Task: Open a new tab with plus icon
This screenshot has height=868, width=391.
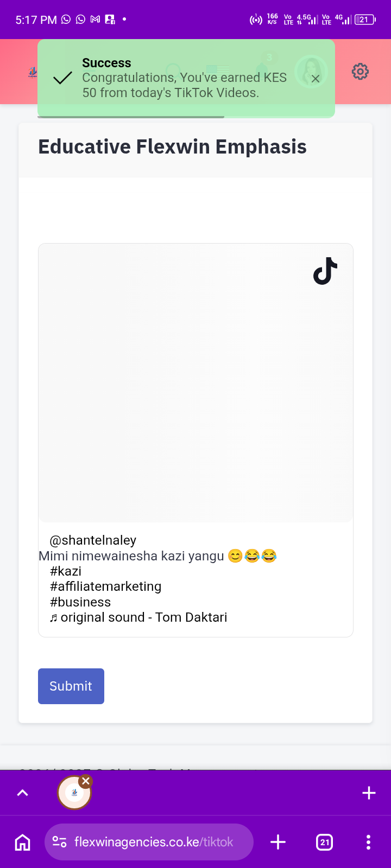Action: (278, 842)
